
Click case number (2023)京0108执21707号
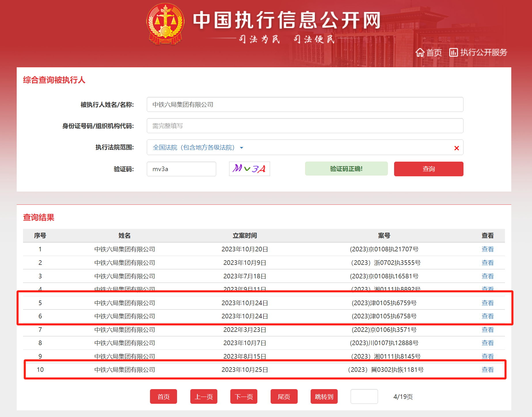(384, 249)
